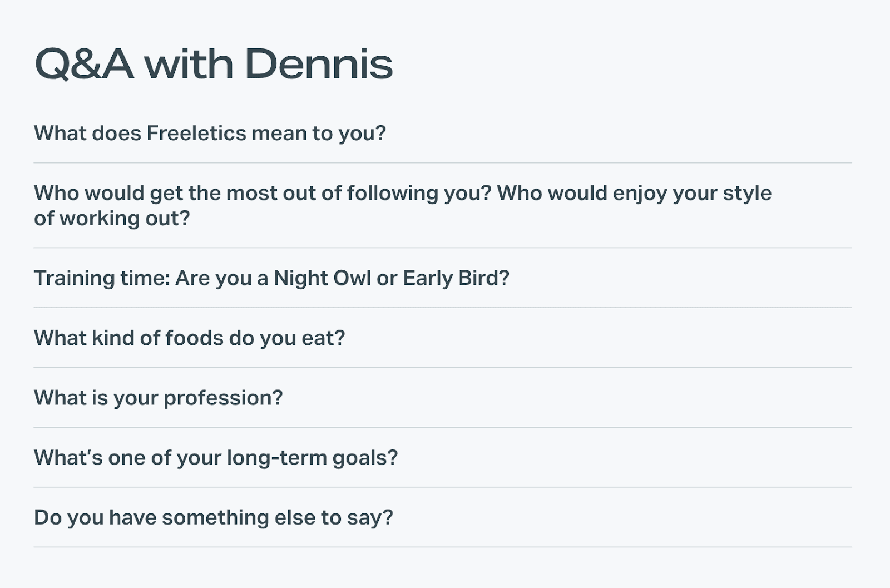This screenshot has height=588, width=890.
Task: Open the 'What is your profession?' answer
Action: pyautogui.click(x=158, y=398)
